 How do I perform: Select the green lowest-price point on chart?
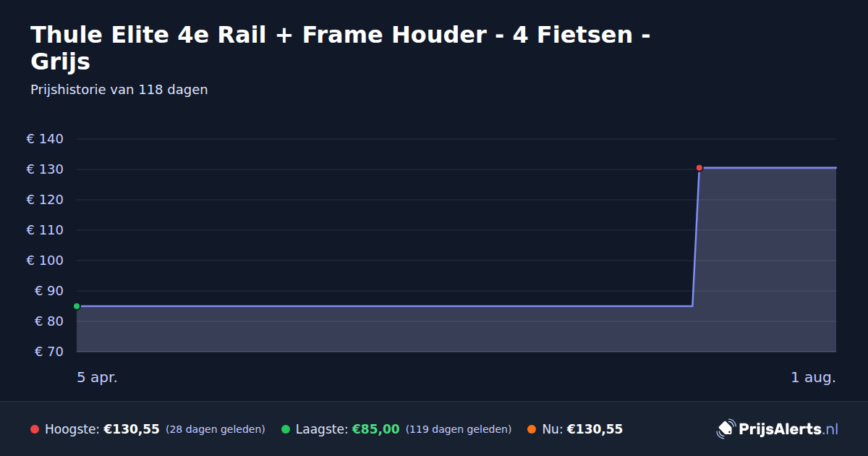[77, 306]
